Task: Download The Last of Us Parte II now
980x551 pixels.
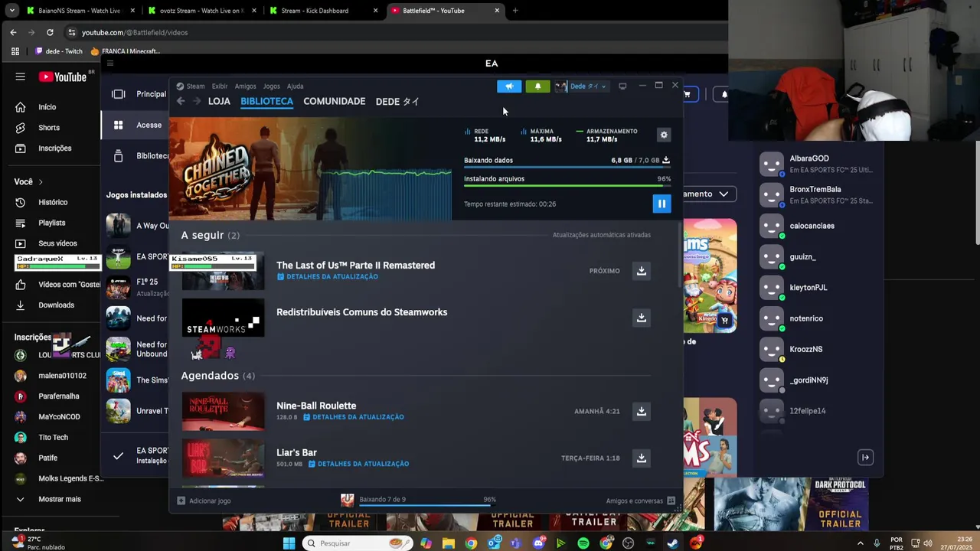Action: tap(642, 271)
